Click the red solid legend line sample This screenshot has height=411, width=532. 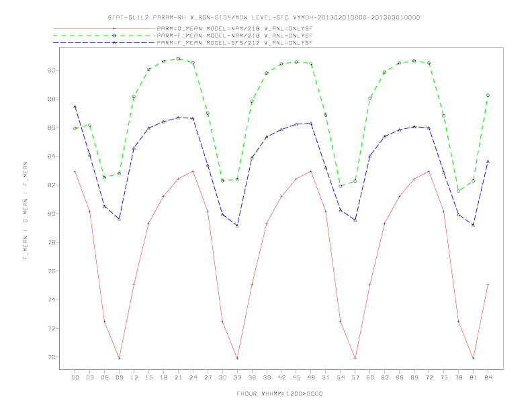coord(104,28)
